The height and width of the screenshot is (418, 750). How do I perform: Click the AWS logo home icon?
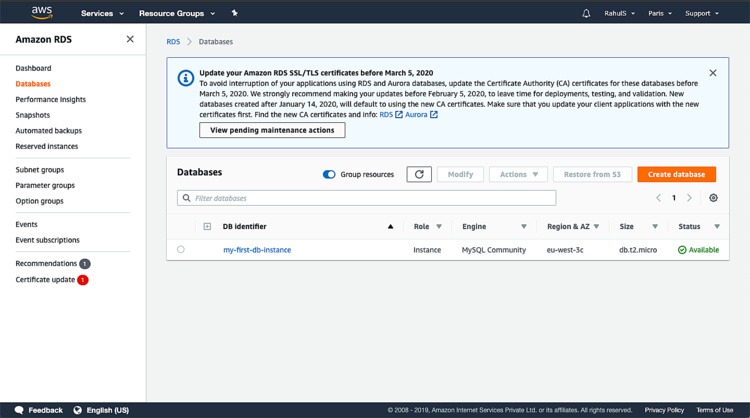pyautogui.click(x=41, y=12)
